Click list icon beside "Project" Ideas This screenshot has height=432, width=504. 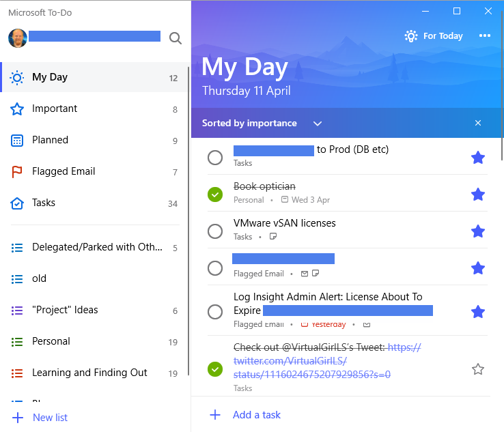[x=17, y=311]
